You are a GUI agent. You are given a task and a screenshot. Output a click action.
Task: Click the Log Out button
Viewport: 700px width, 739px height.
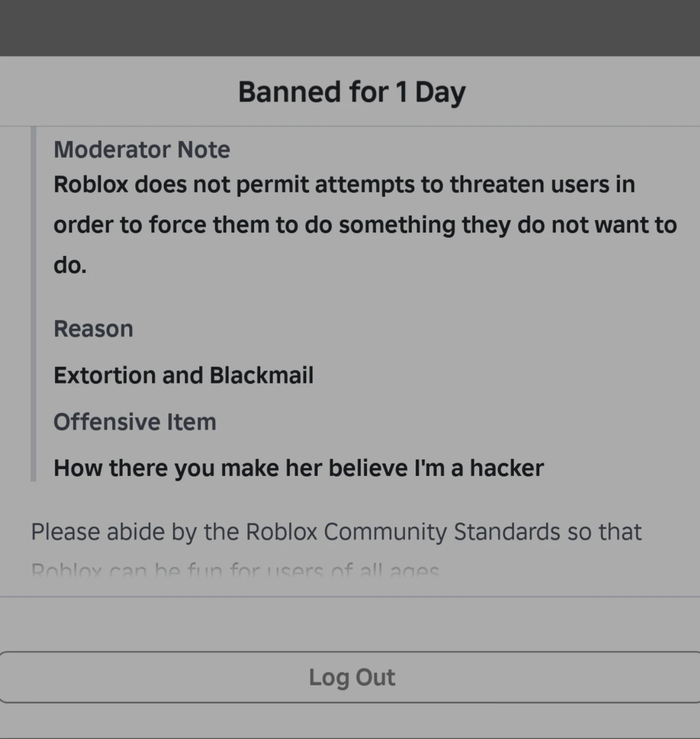point(352,677)
